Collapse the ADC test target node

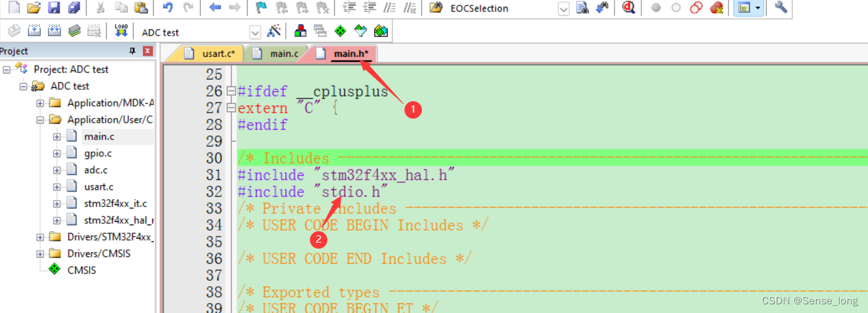tap(23, 86)
